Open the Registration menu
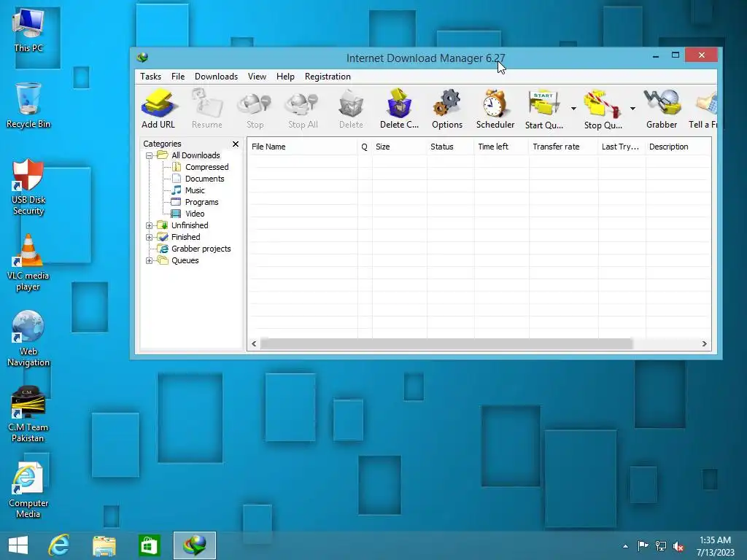 tap(328, 76)
